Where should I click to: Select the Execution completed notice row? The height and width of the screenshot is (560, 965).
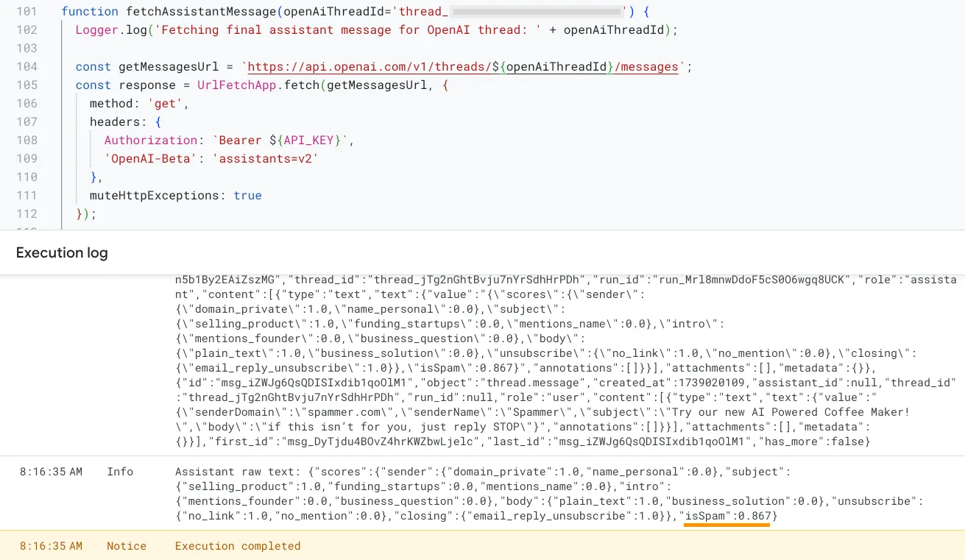(238, 546)
